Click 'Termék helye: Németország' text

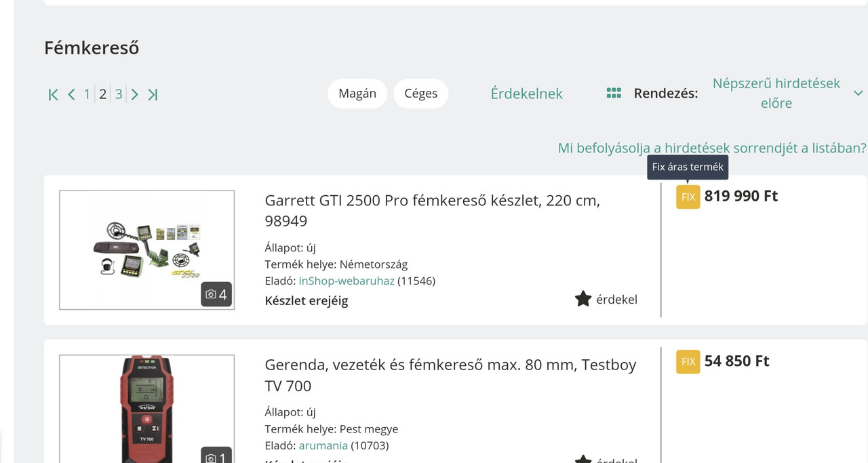[336, 264]
